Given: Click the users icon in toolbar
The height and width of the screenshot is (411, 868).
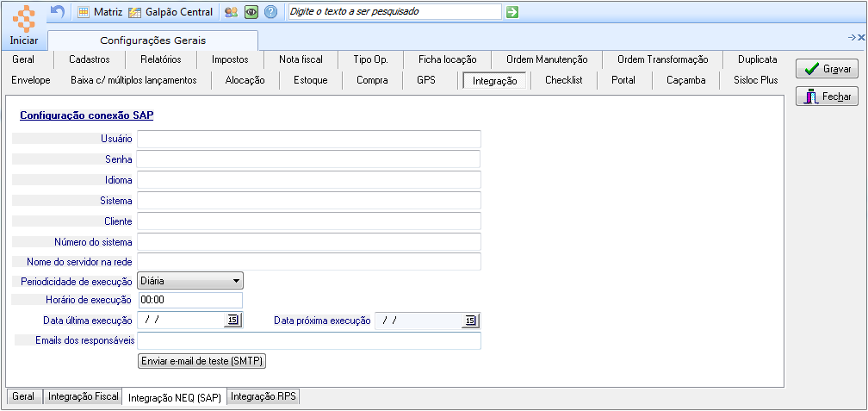Looking at the screenshot, I should click(x=232, y=12).
